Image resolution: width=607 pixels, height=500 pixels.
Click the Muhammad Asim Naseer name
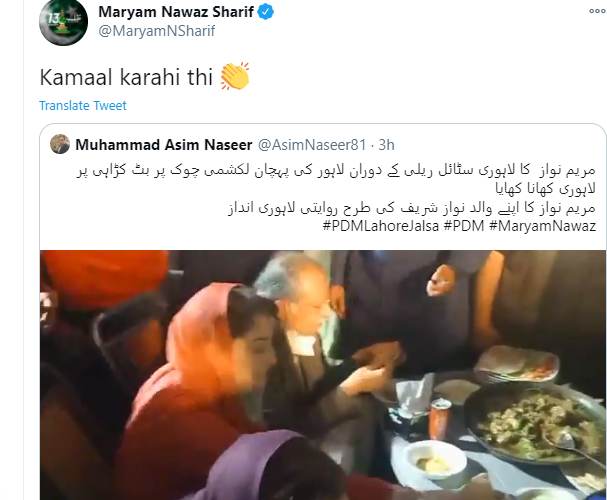point(164,145)
